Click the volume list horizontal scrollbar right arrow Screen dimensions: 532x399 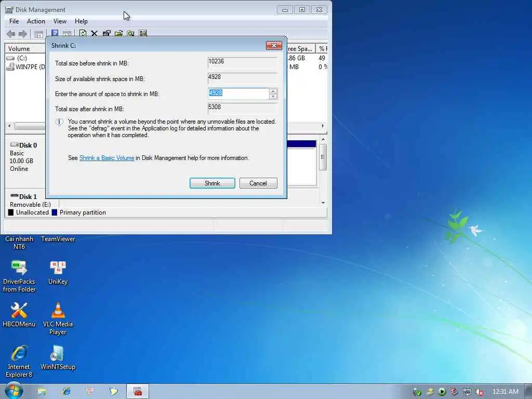[323, 126]
